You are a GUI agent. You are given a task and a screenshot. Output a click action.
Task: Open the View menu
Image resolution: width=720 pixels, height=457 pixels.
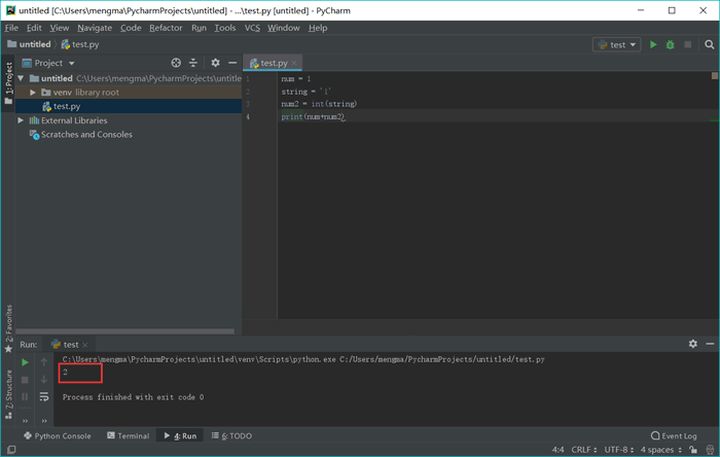[59, 28]
